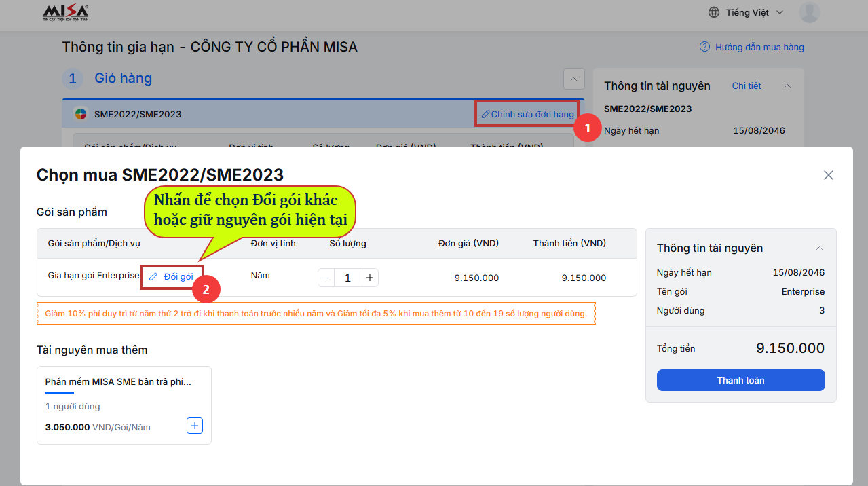868x486 pixels.
Task: Click the pencil icon beside Đổi gói
Action: tap(153, 276)
